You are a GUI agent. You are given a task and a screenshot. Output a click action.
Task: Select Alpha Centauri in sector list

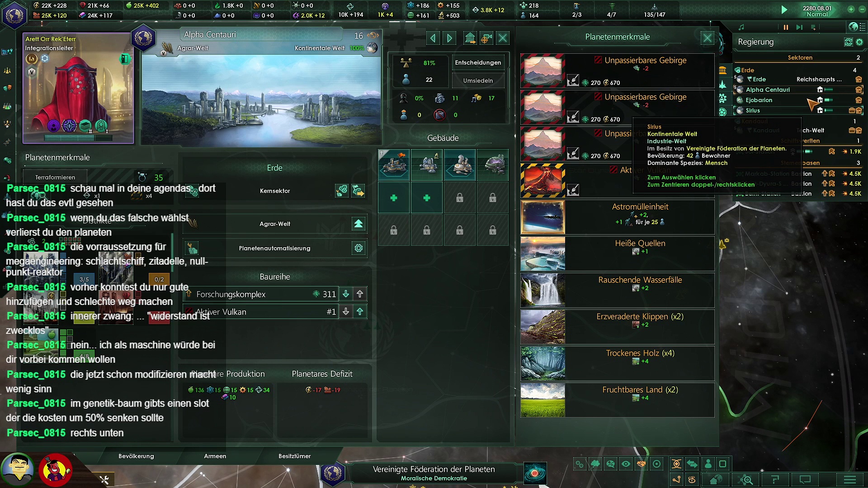(768, 89)
